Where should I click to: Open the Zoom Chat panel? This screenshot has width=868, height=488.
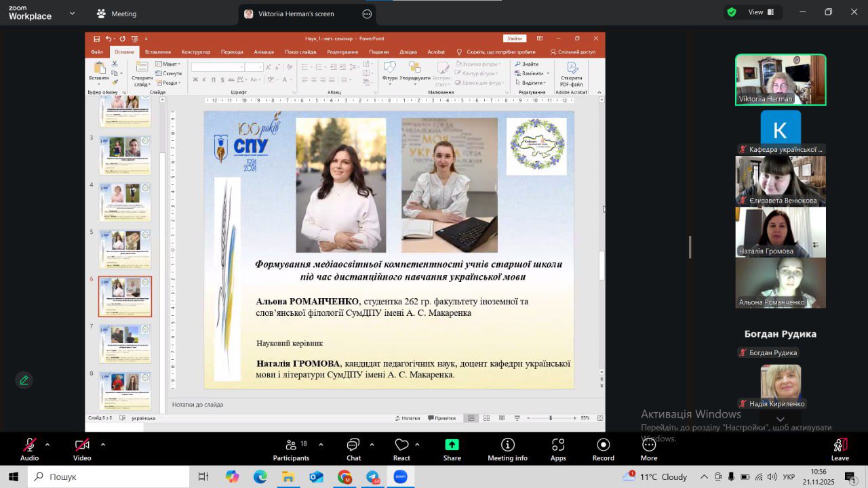[353, 449]
